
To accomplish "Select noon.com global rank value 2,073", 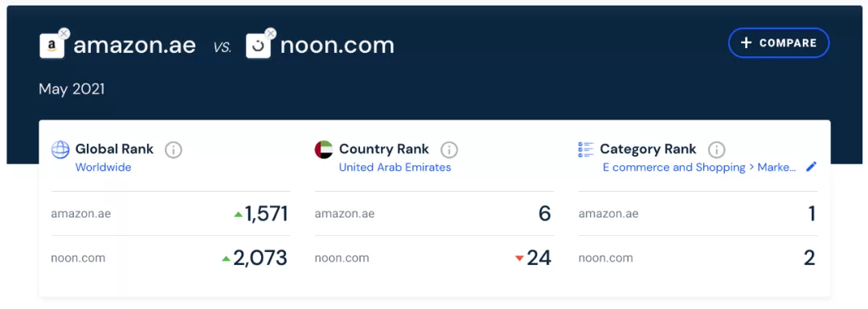I will [260, 258].
